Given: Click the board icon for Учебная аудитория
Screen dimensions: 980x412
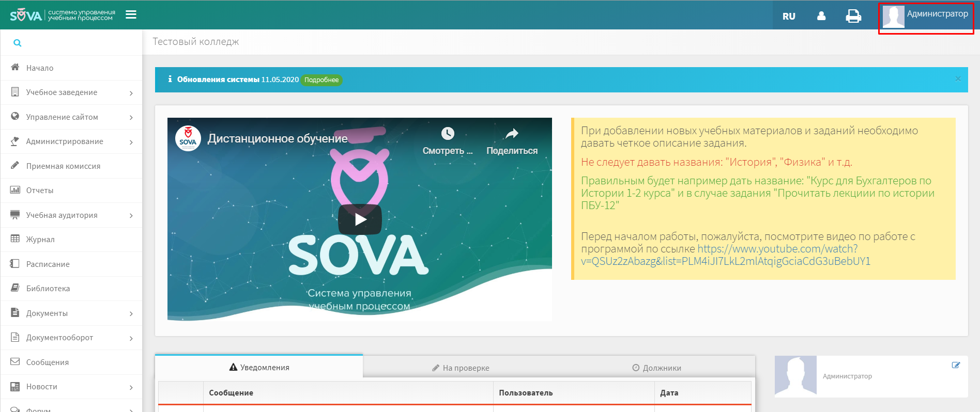Looking at the screenshot, I should [x=15, y=215].
